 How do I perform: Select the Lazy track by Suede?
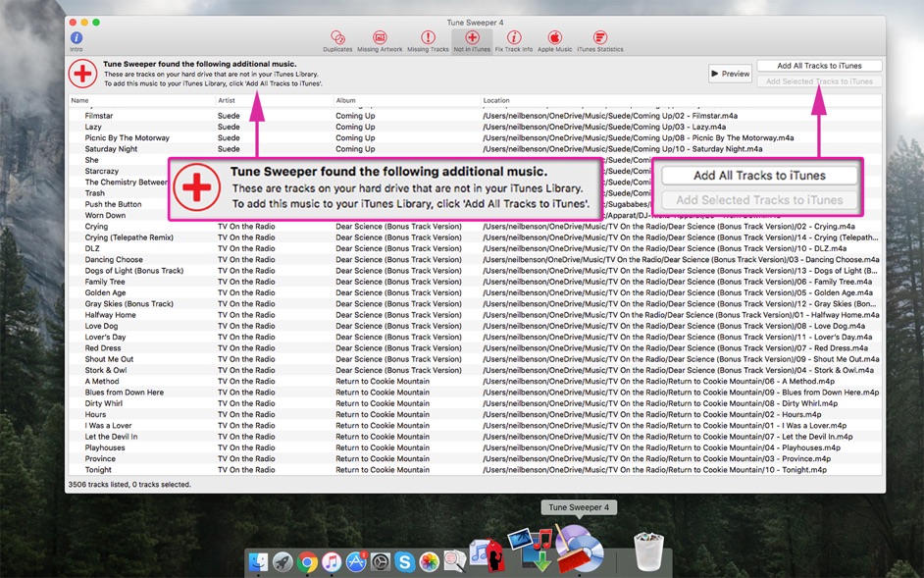pos(475,127)
